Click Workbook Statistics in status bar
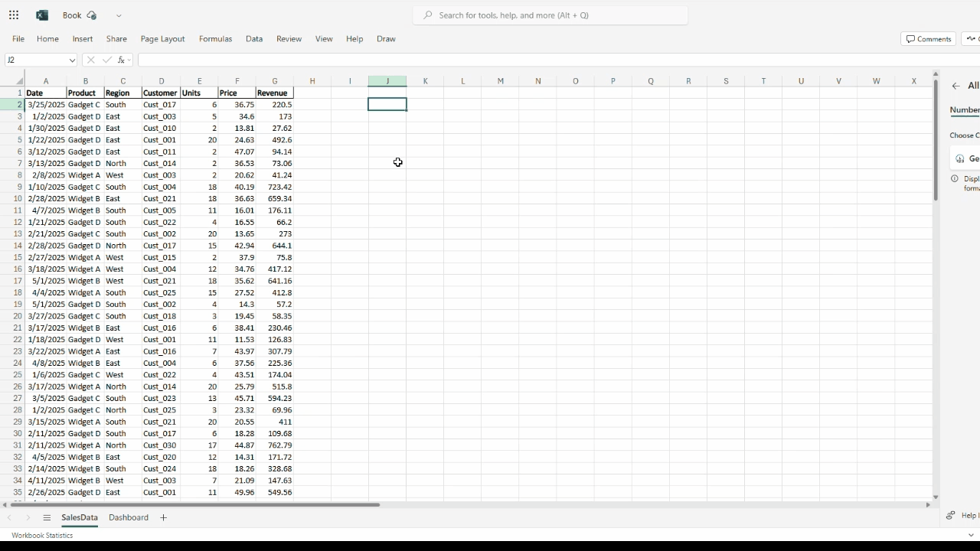 point(42,536)
